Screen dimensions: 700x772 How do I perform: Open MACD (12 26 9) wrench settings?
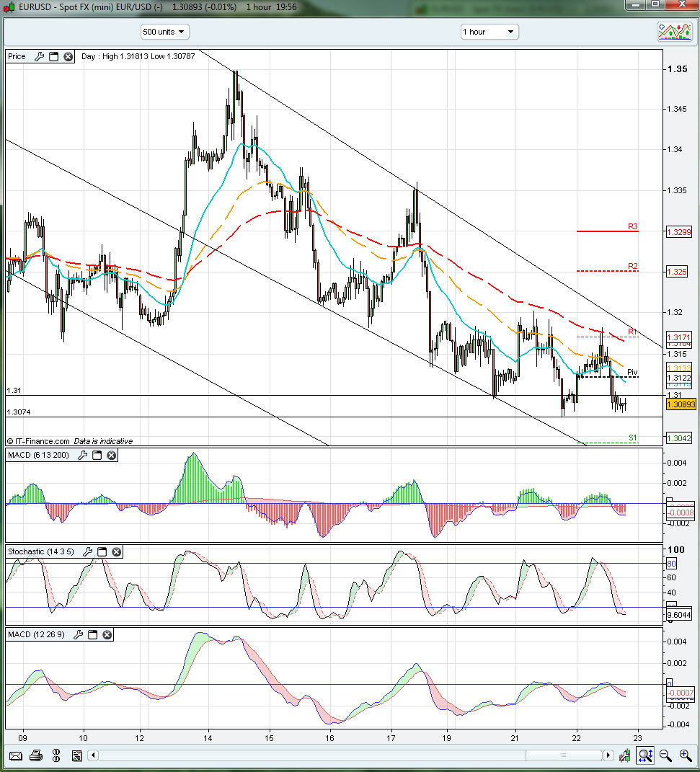click(79, 634)
